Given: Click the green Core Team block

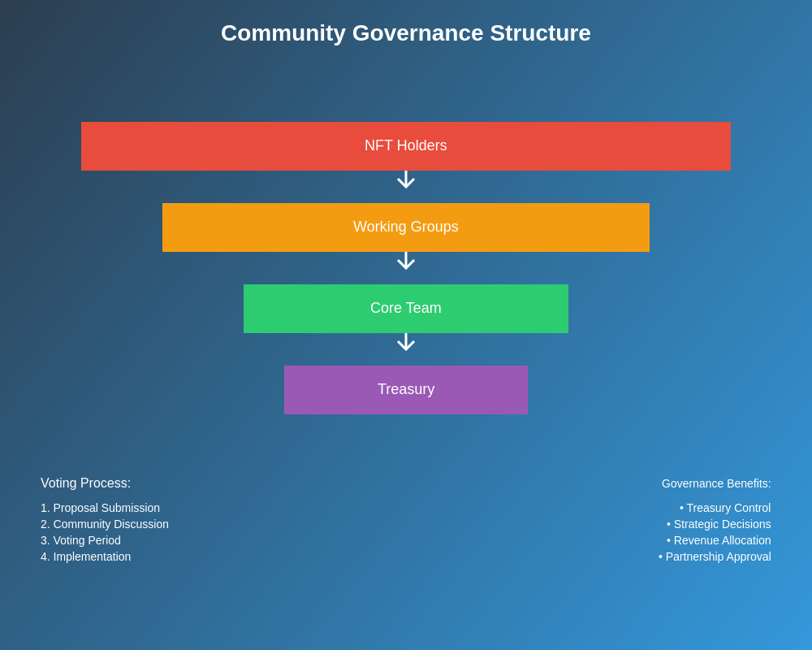Looking at the screenshot, I should tap(406, 309).
